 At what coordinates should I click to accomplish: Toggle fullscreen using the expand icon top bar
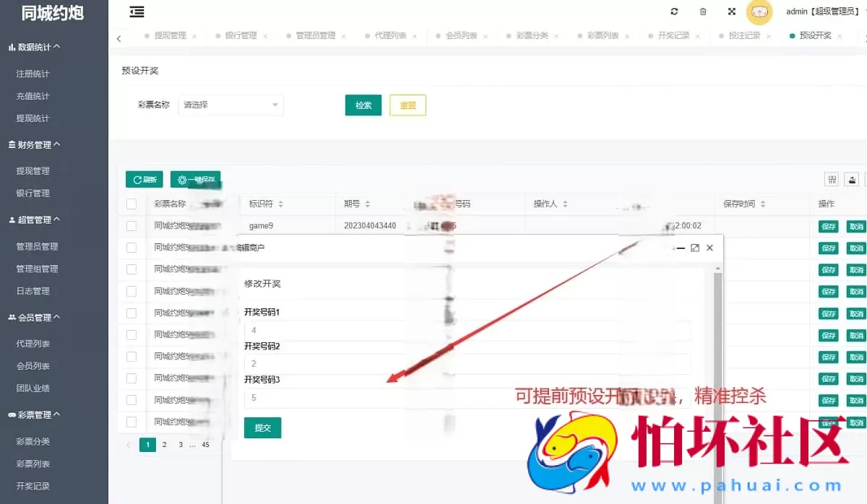[731, 12]
